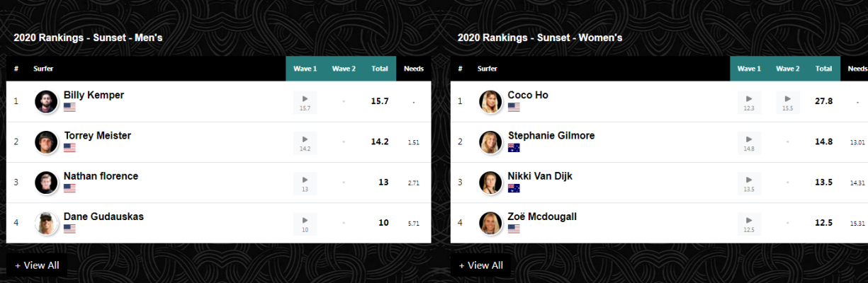Click Coco Ho's avatar photo
868x283 pixels.
490,102
